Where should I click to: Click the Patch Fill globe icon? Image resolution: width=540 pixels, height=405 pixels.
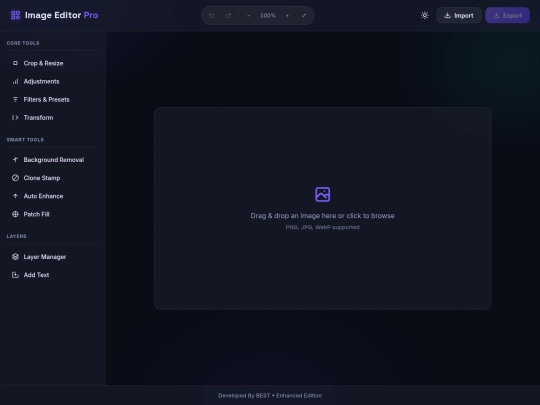[x=15, y=214]
